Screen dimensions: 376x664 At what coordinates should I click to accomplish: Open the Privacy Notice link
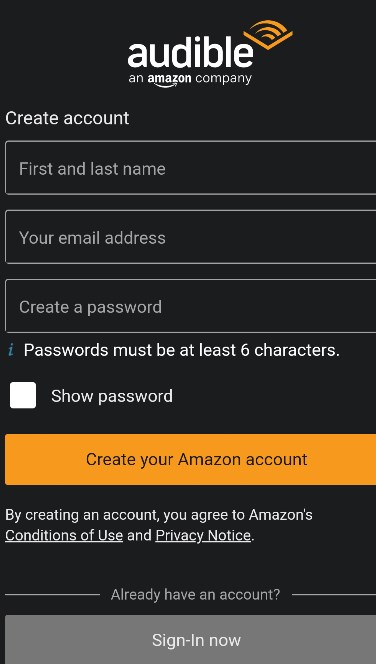(203, 536)
